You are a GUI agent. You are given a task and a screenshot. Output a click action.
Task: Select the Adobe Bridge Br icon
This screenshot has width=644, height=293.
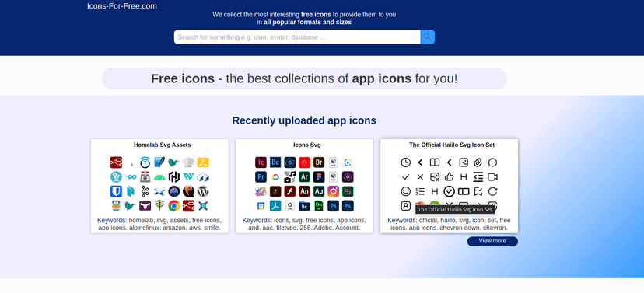pos(319,162)
